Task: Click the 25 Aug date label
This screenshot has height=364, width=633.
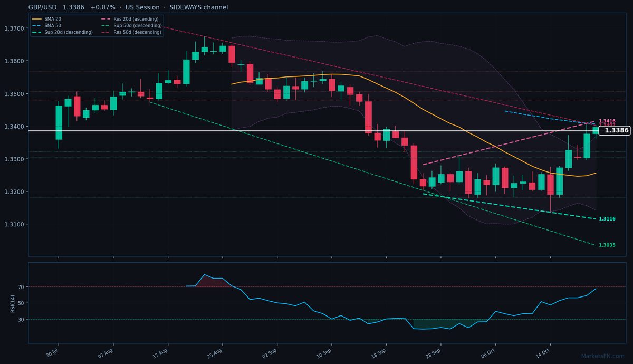Action: click(215, 353)
